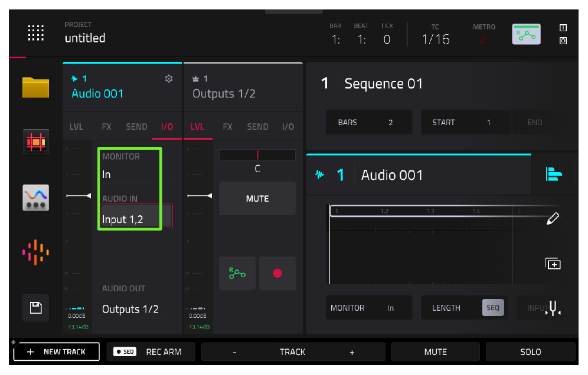Click the crown icon on Outputs 1/2
The image size is (588, 375).
click(195, 78)
